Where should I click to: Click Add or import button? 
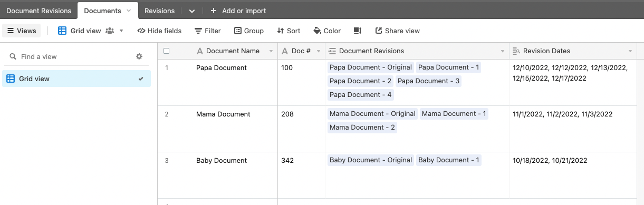coord(238,11)
